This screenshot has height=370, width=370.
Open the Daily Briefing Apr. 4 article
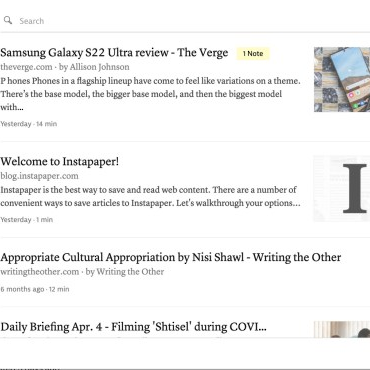coord(133,327)
